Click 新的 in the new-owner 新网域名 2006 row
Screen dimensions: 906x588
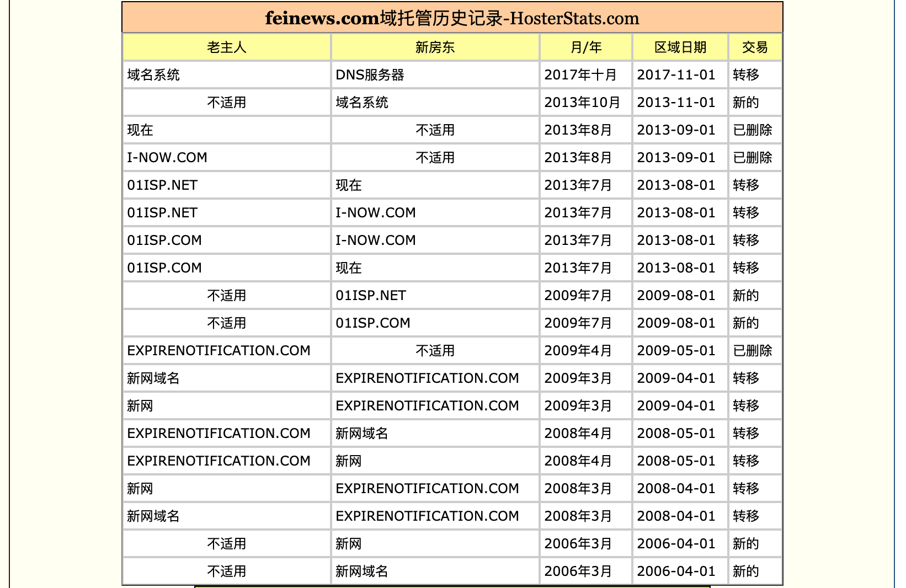[746, 571]
